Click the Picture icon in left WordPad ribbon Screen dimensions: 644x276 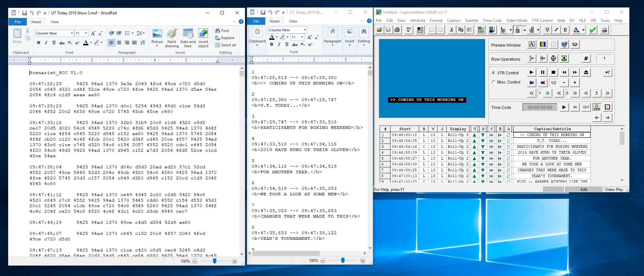(157, 38)
